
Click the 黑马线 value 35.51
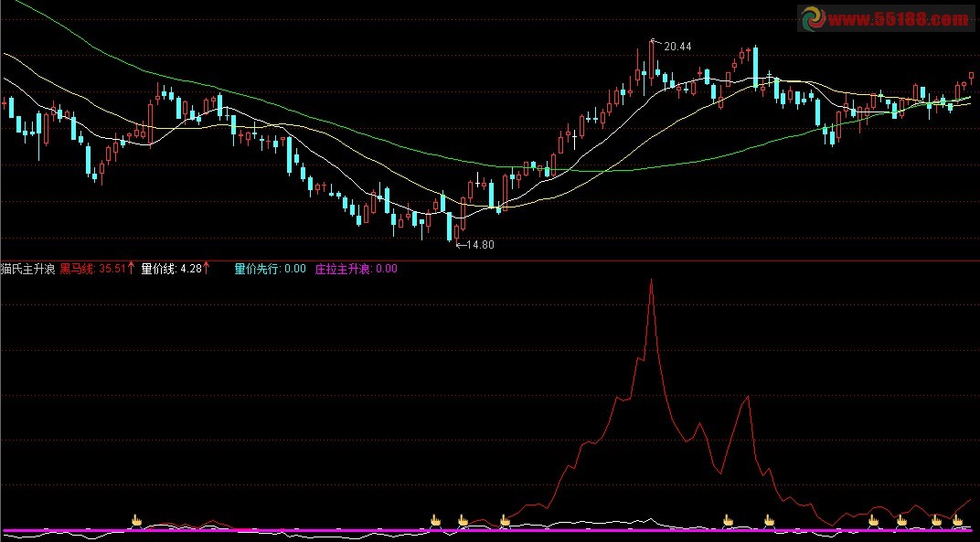click(x=112, y=270)
